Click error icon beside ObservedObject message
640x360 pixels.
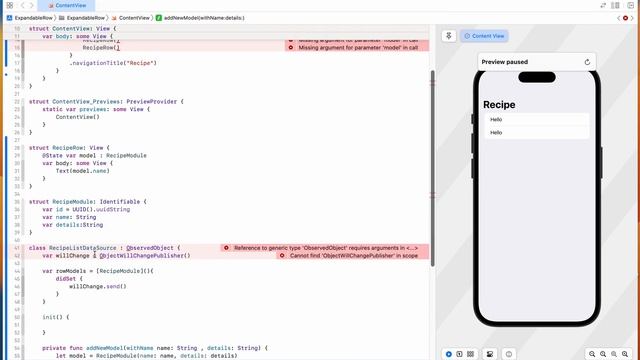(226, 248)
